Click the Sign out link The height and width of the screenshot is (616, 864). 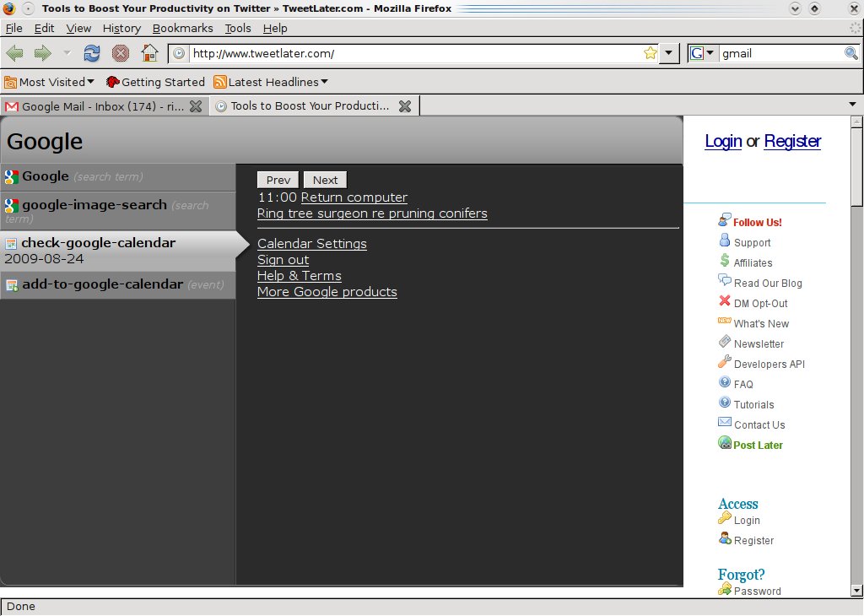[x=283, y=260]
